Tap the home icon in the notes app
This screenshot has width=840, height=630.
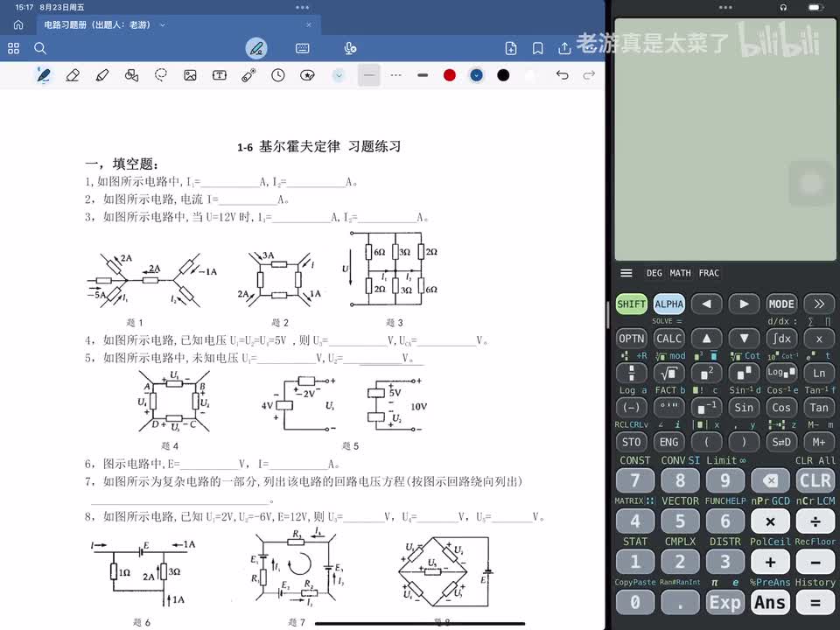[x=18, y=24]
